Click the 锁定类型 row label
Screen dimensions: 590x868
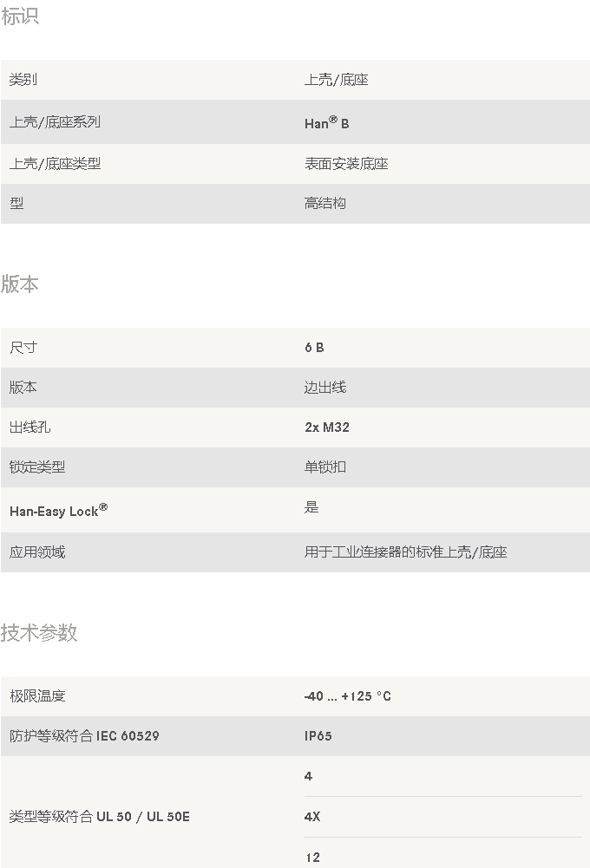pyautogui.click(x=37, y=467)
